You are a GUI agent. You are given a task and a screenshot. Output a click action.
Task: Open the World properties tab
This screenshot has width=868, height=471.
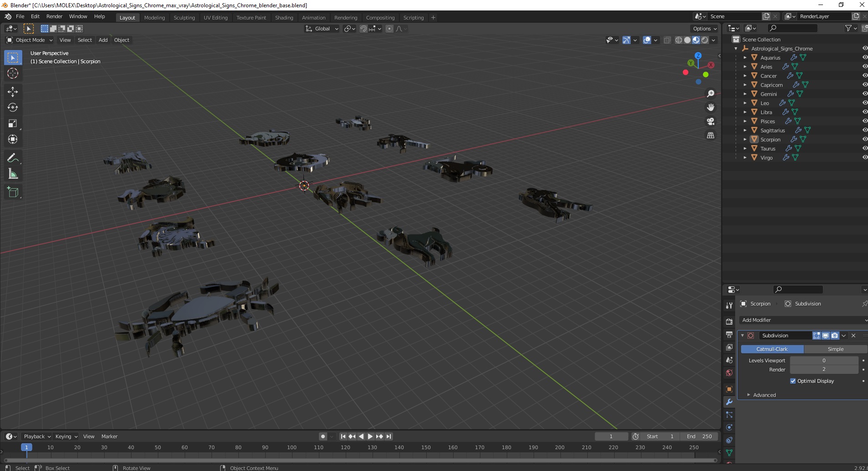(729, 373)
